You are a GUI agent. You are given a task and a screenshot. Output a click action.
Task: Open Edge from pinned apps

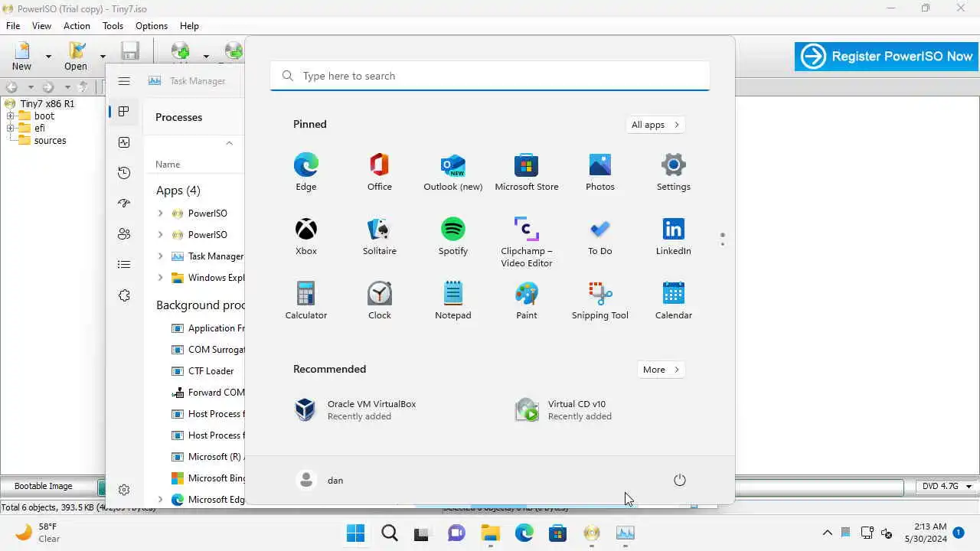(305, 172)
